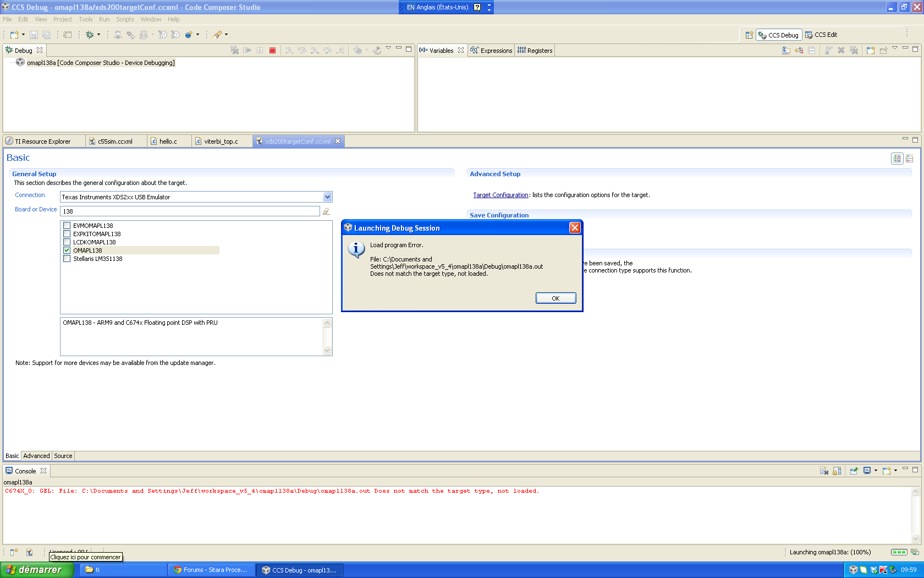This screenshot has width=924, height=578.
Task: Click the flashlight Search icon in toolbar
Action: pyautogui.click(x=218, y=35)
